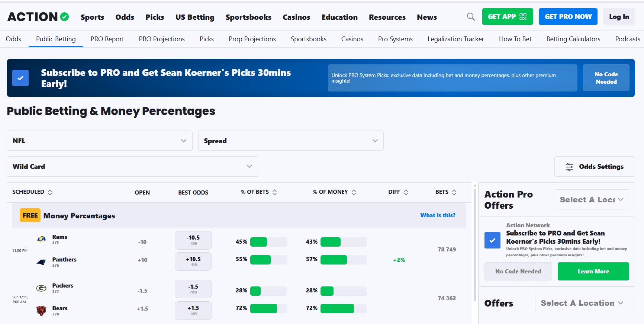Screen dimensions: 644x324
Task: Sort by Scheduled column arrows
Action: point(50,192)
